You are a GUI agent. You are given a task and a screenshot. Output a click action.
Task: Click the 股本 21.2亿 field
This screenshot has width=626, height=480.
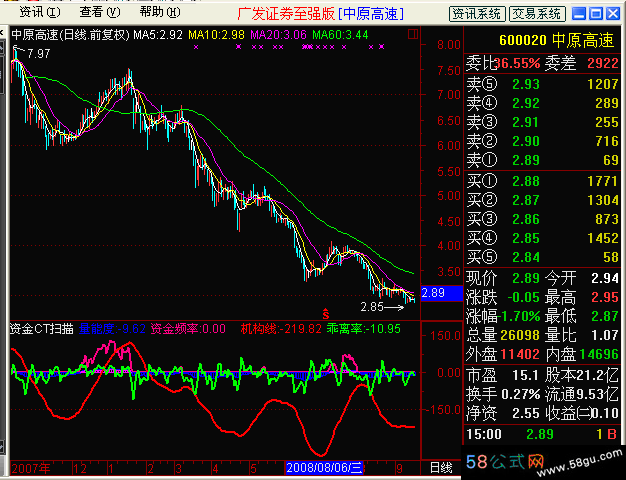(582, 375)
